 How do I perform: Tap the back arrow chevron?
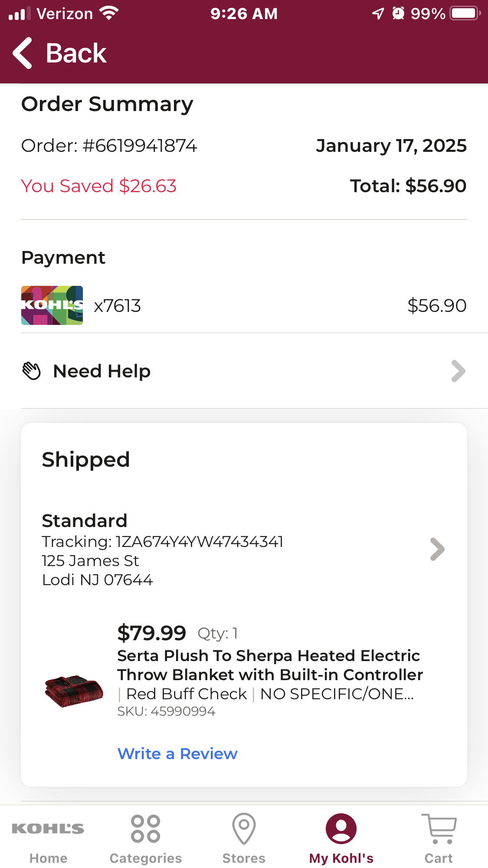(x=23, y=53)
